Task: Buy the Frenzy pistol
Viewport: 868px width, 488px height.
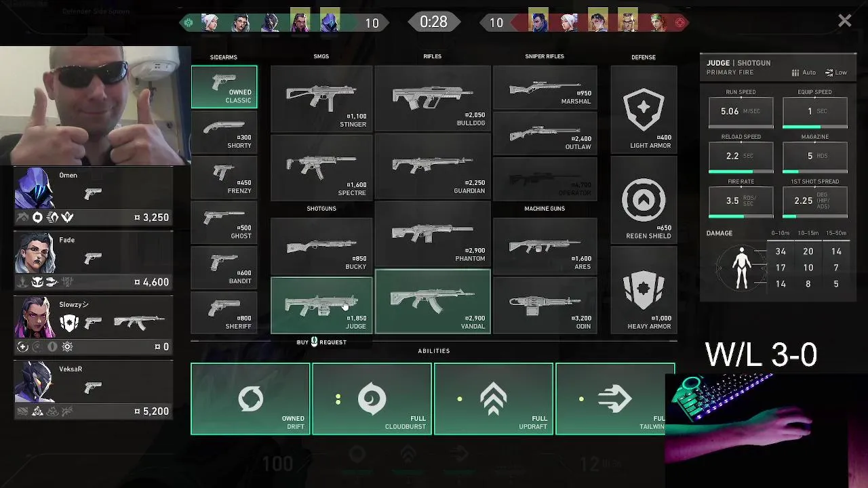Action: coord(224,177)
